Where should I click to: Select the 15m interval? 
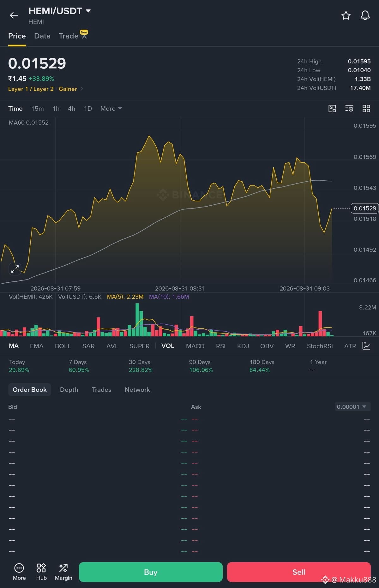click(x=38, y=109)
